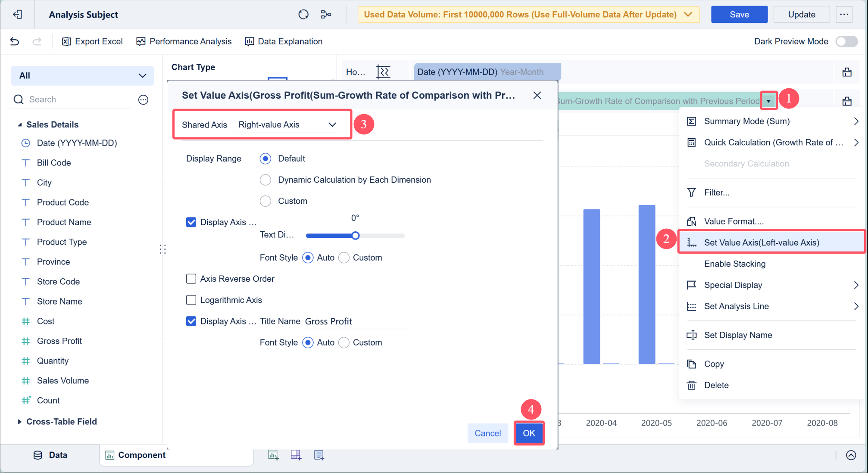868x473 pixels.
Task: Enable Axis Reverse Order
Action: [191, 279]
